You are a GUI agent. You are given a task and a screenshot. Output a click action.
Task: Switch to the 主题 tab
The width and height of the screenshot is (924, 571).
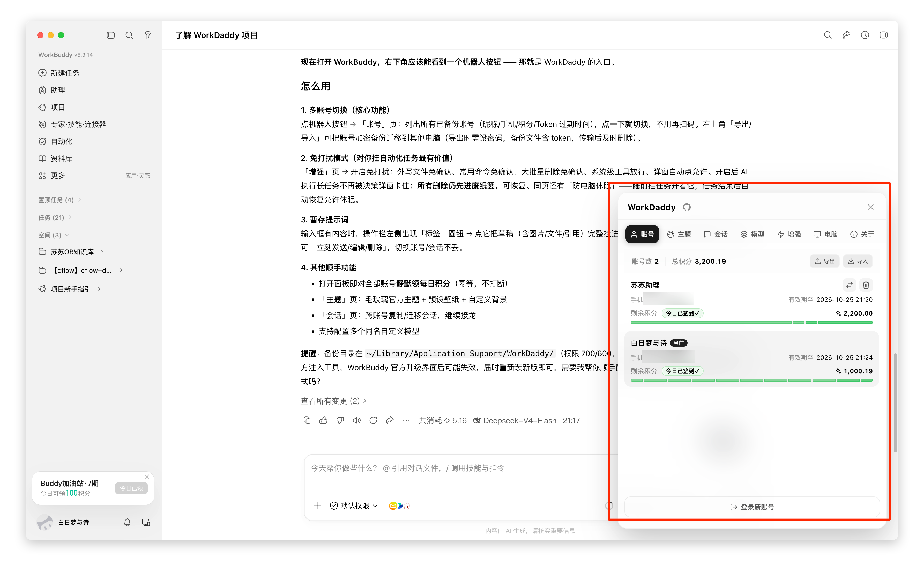pos(679,234)
